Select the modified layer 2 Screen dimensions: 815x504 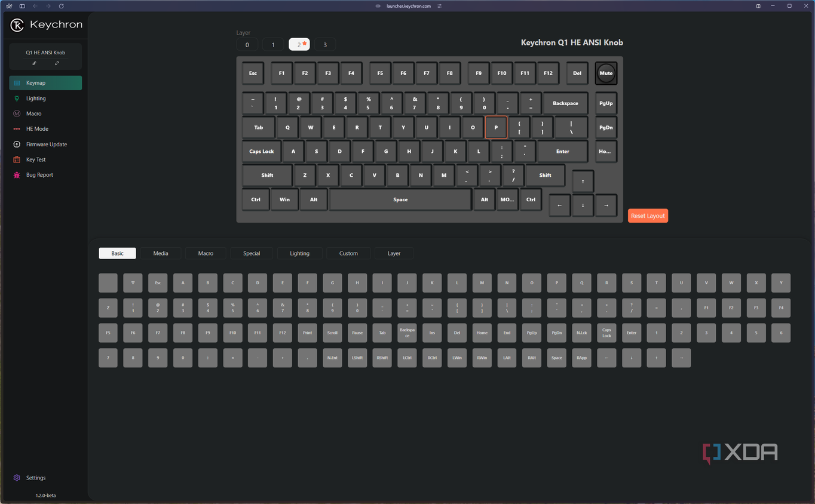299,45
